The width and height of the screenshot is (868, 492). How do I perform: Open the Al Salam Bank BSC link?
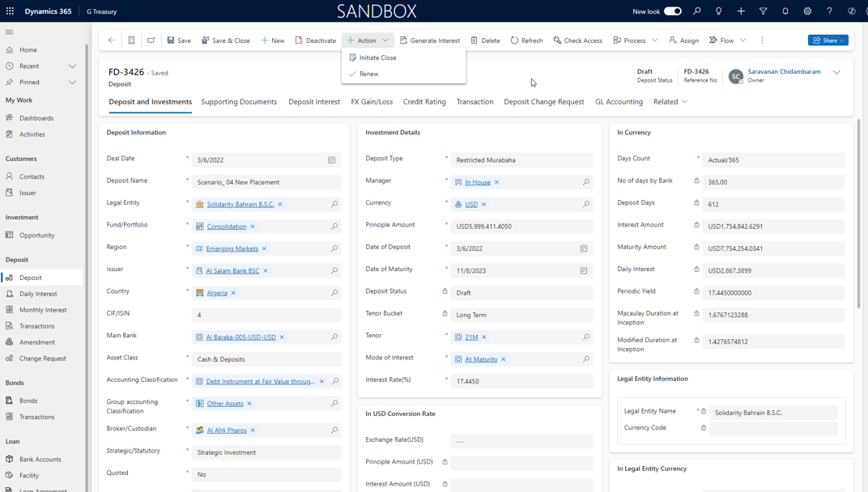pyautogui.click(x=232, y=271)
